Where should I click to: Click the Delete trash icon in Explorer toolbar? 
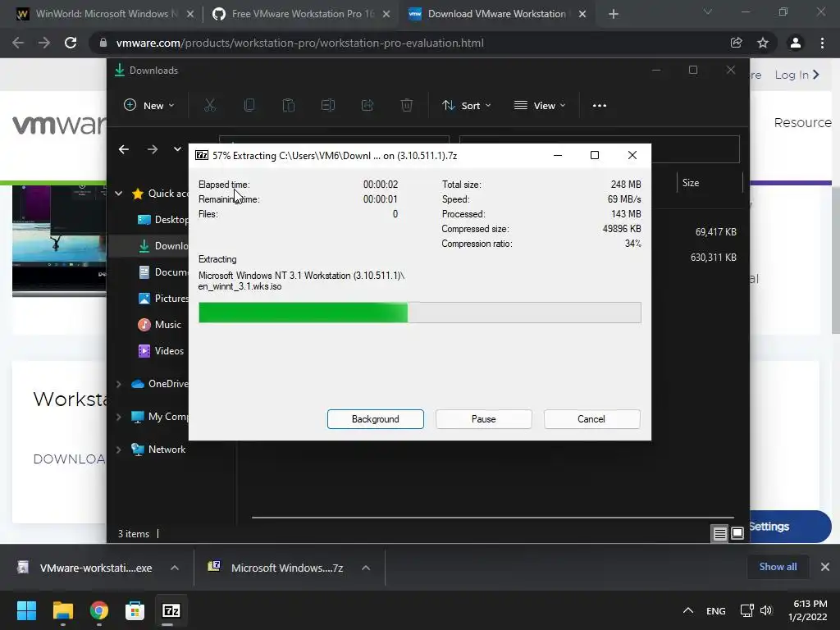[407, 106]
